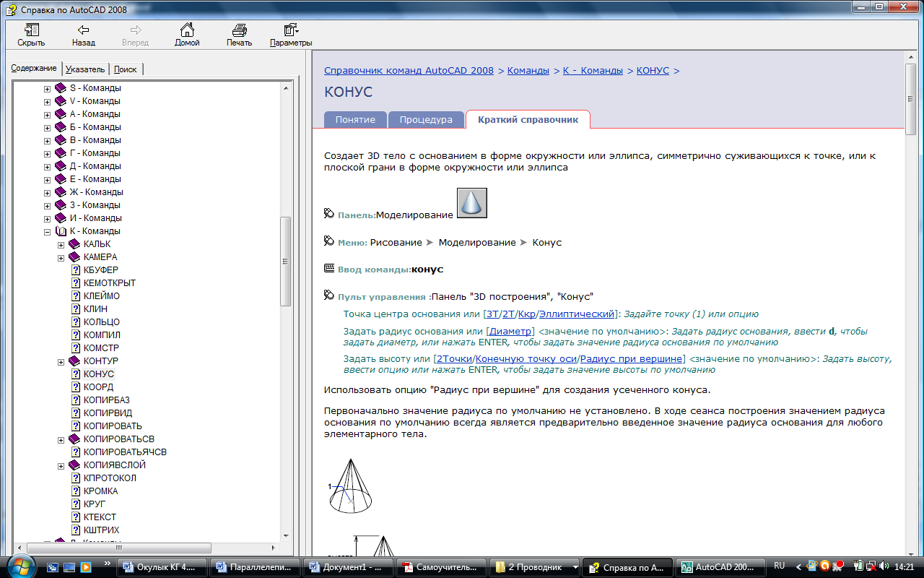The width and height of the screenshot is (924, 578).
Task: Follow the Конечную точку оси link
Action: tap(526, 358)
